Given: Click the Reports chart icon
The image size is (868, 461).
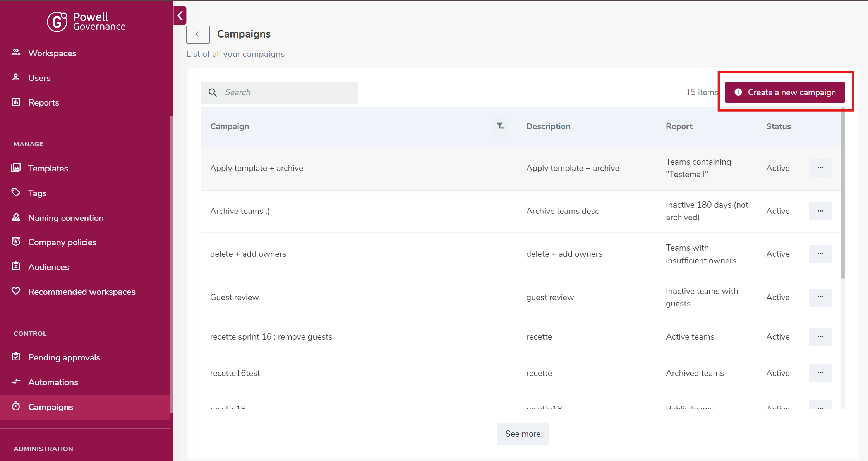Looking at the screenshot, I should click(16, 102).
